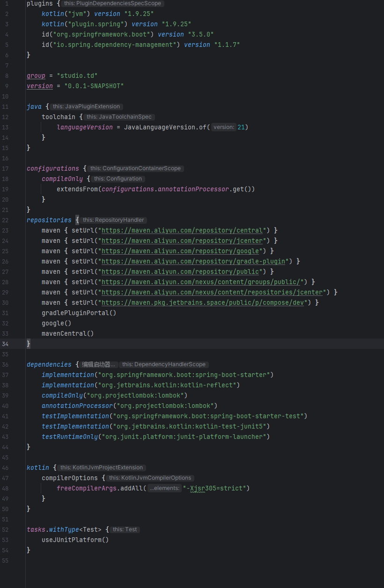Image resolution: width=384 pixels, height=588 pixels.
Task: Click the google() repository call
Action: coord(57,323)
